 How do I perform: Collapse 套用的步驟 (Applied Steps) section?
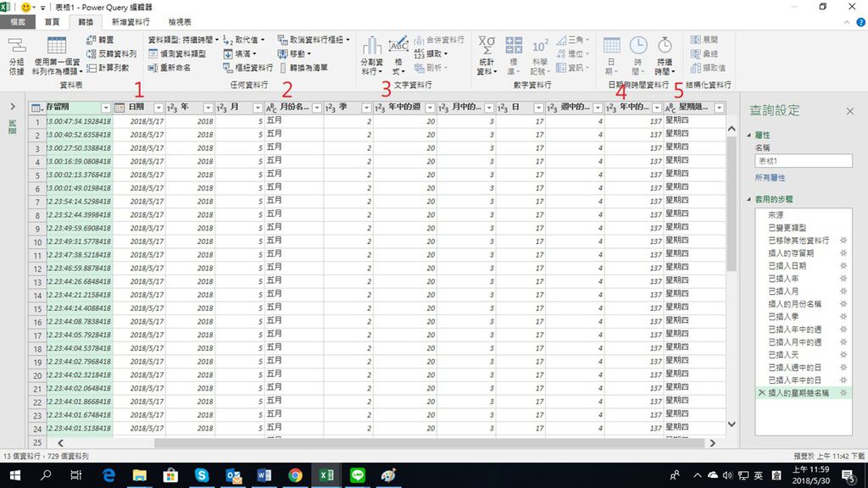(749, 199)
